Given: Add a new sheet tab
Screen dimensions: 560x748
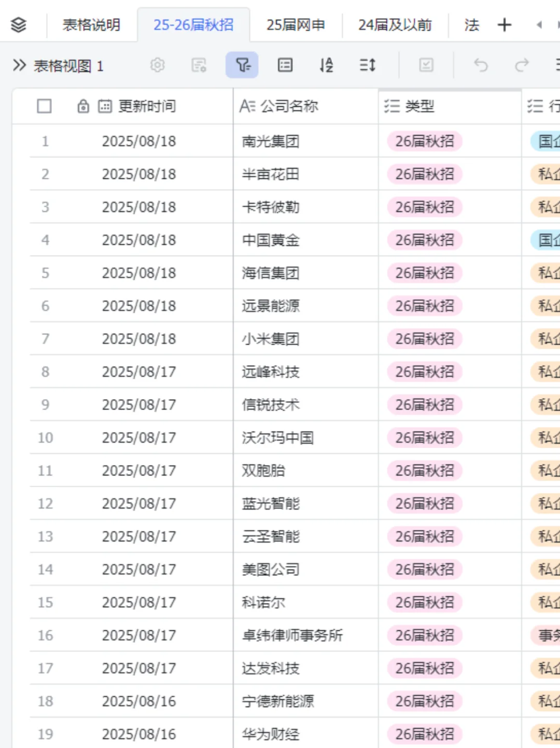Looking at the screenshot, I should 505,25.
